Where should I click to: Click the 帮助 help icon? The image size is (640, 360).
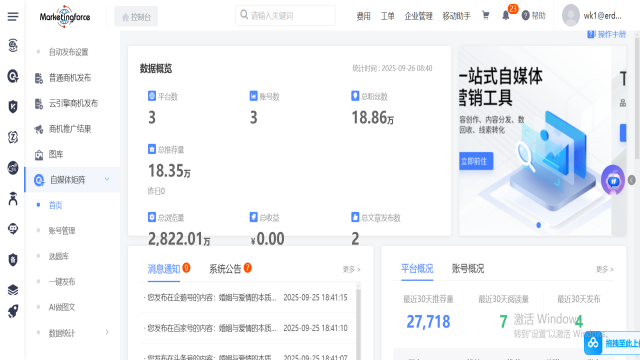(526, 16)
